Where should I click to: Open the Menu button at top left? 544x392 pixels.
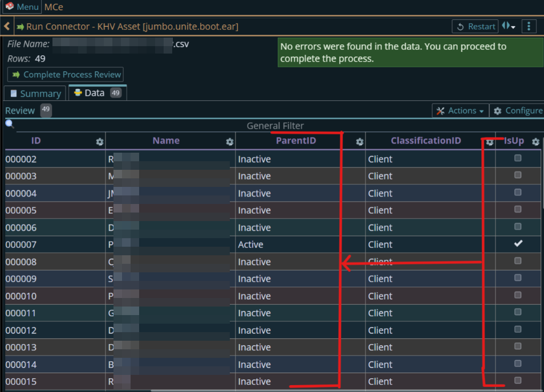(x=22, y=7)
